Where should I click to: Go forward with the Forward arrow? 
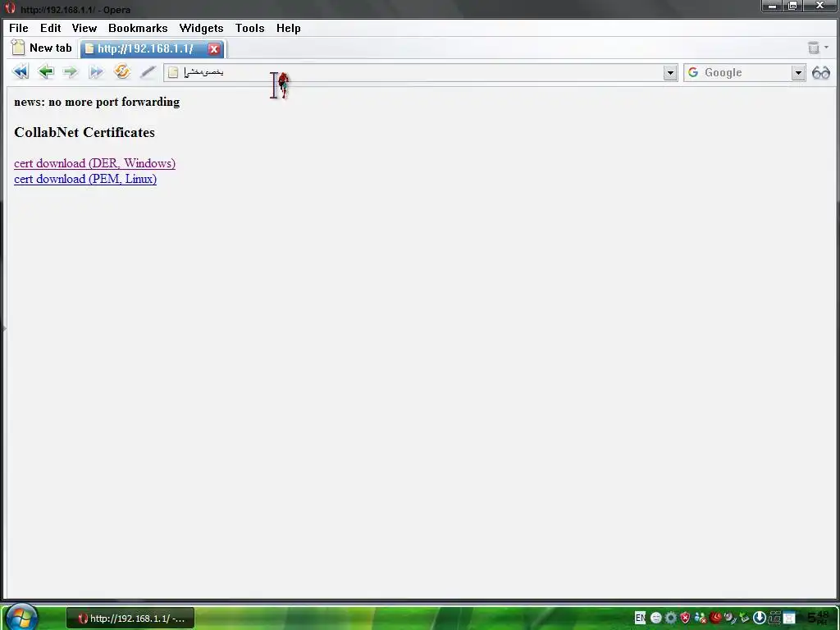coord(71,72)
